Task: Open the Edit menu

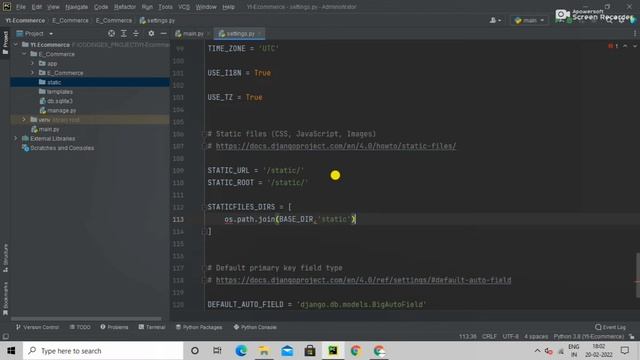Action: click(x=37, y=7)
